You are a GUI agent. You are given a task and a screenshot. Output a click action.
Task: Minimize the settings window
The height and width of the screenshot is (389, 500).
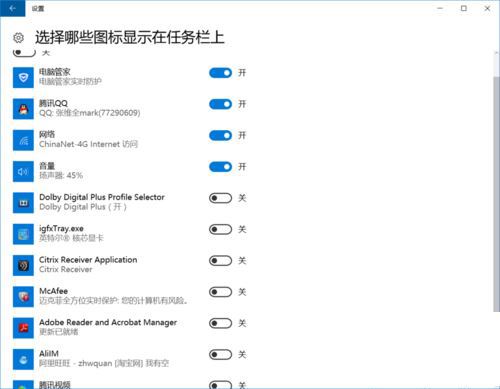440,8
